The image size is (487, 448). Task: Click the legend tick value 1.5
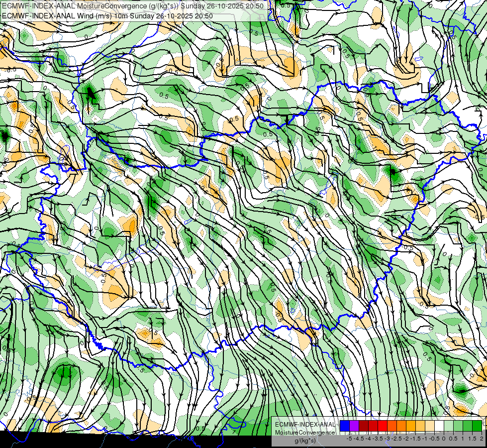tap(472, 439)
